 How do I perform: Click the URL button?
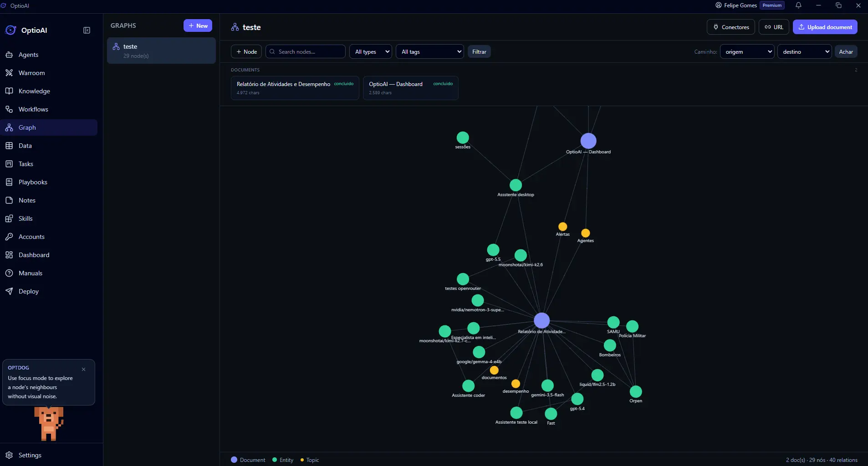774,27
